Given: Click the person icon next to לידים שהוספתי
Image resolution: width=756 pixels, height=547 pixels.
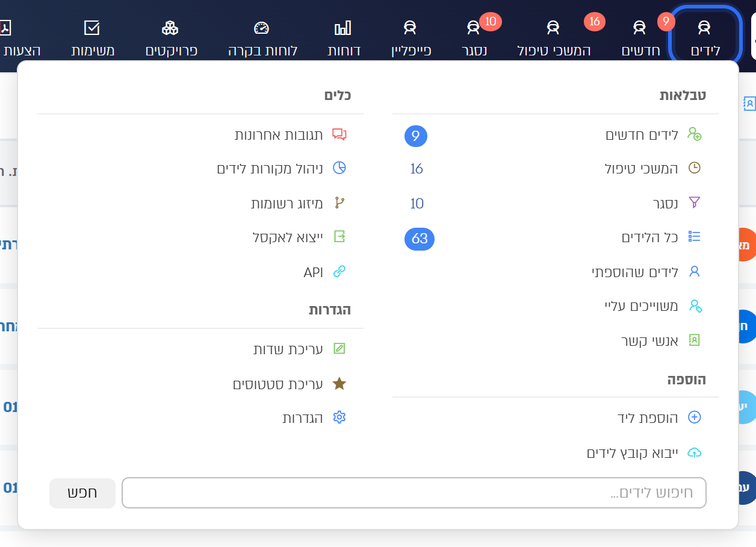Looking at the screenshot, I should click(695, 272).
